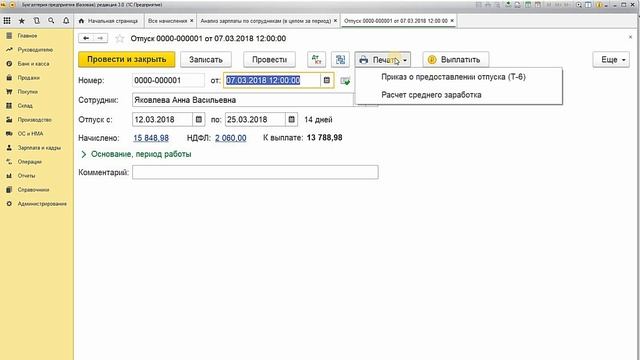
Task: Open Favorites star in top panel
Action: pyautogui.click(x=22, y=20)
